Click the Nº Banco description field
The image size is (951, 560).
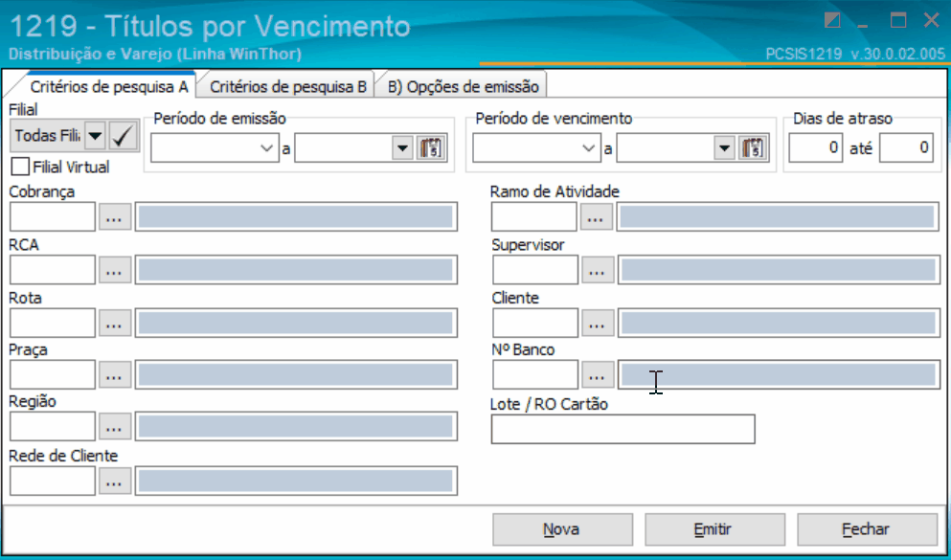click(x=779, y=375)
